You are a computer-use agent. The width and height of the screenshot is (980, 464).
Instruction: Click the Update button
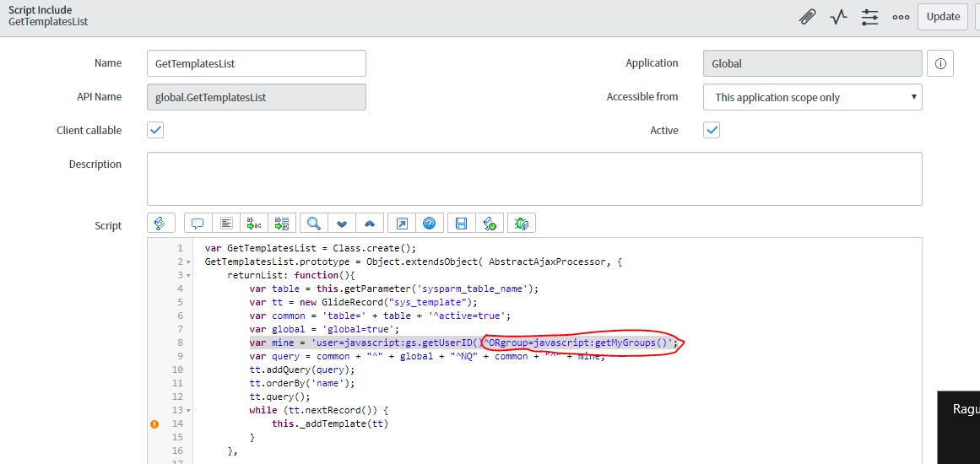(943, 17)
